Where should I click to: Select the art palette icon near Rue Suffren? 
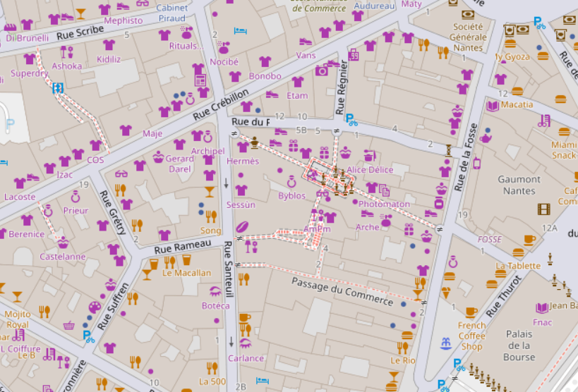[95, 307]
